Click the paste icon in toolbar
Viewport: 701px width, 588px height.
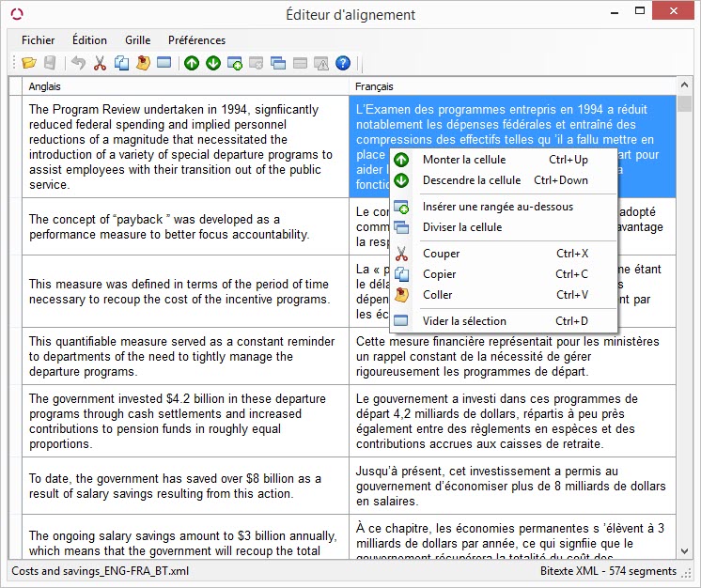pyautogui.click(x=143, y=63)
